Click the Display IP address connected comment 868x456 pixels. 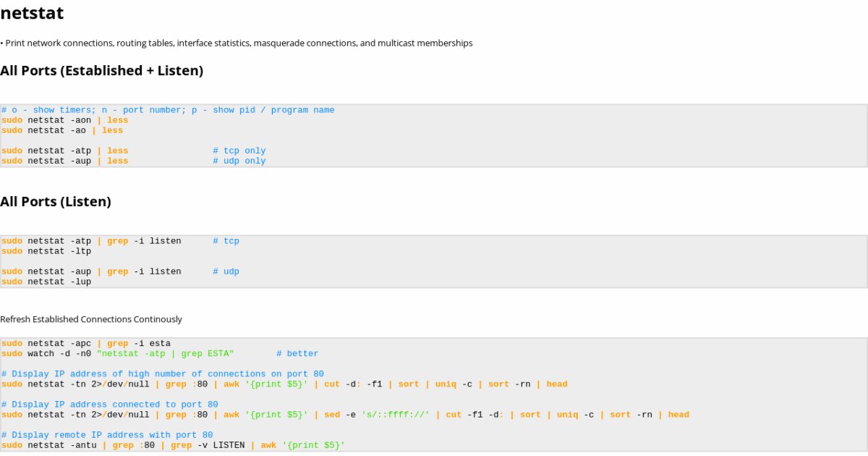tap(109, 404)
